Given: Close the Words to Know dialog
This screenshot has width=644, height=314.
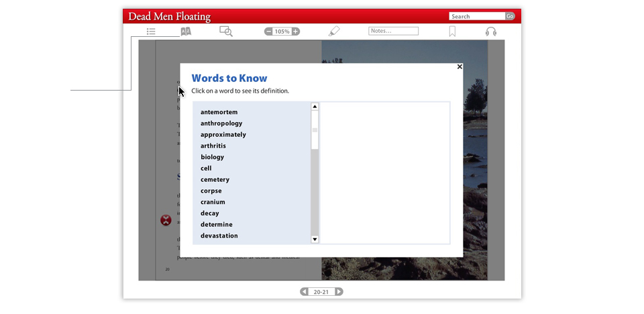Looking at the screenshot, I should (460, 66).
